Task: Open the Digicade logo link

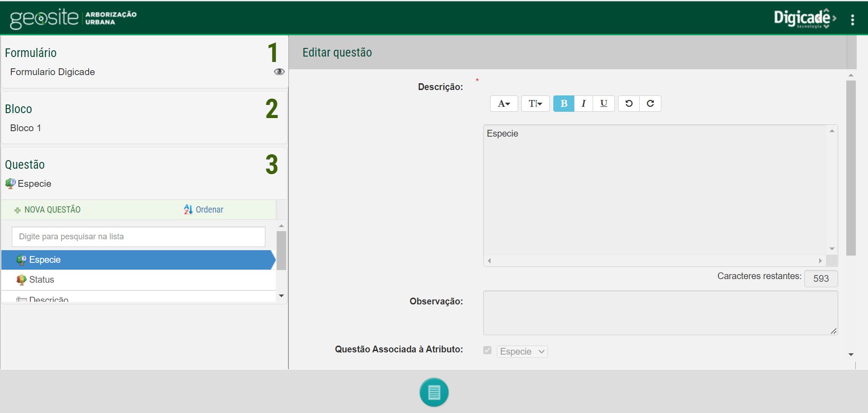Action: (x=805, y=19)
